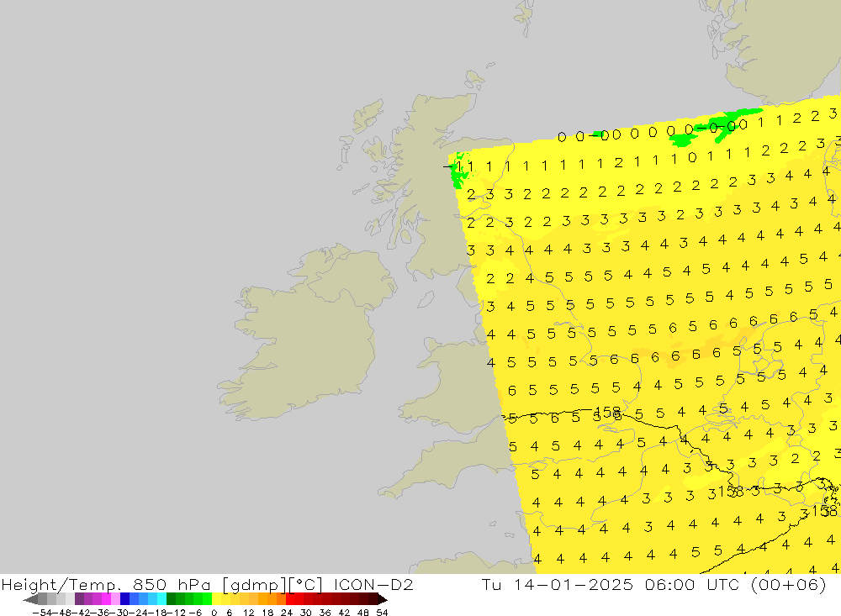
Task: Click the legend left arrow end cap
Action: 30,599
